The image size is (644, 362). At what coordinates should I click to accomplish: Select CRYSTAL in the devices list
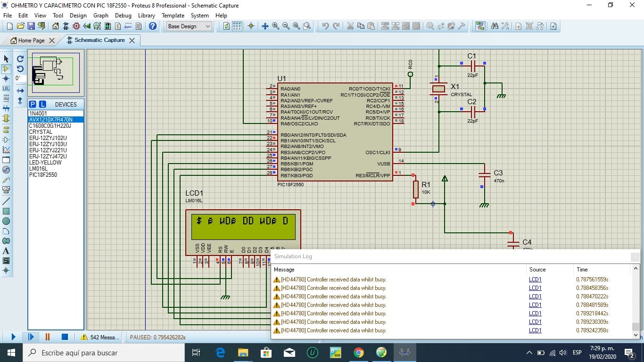[56, 132]
